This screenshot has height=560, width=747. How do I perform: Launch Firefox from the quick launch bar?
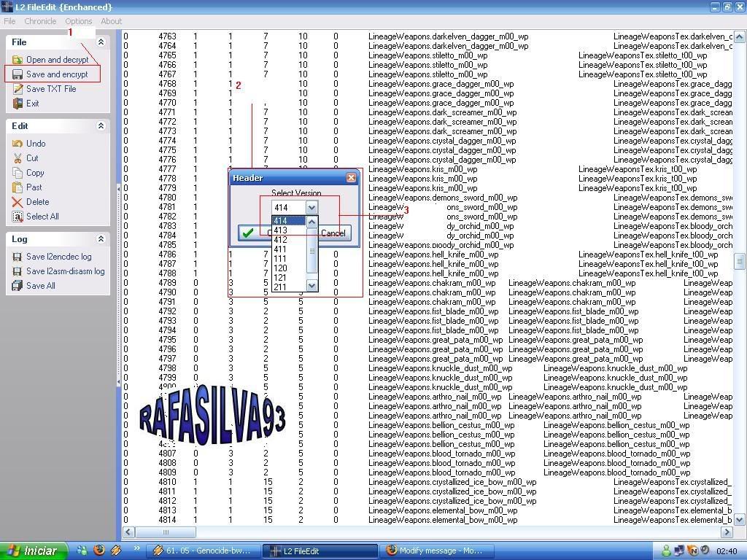point(99,550)
